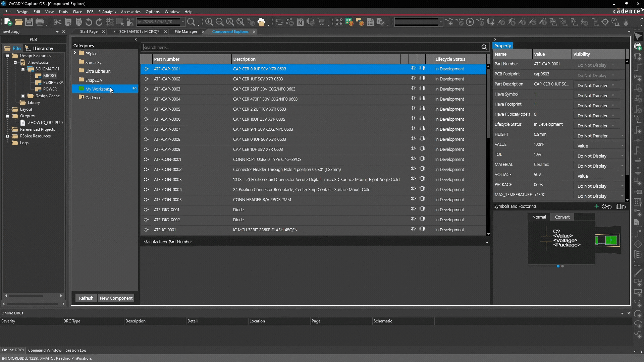Click the undo arrow icon

[x=89, y=22]
